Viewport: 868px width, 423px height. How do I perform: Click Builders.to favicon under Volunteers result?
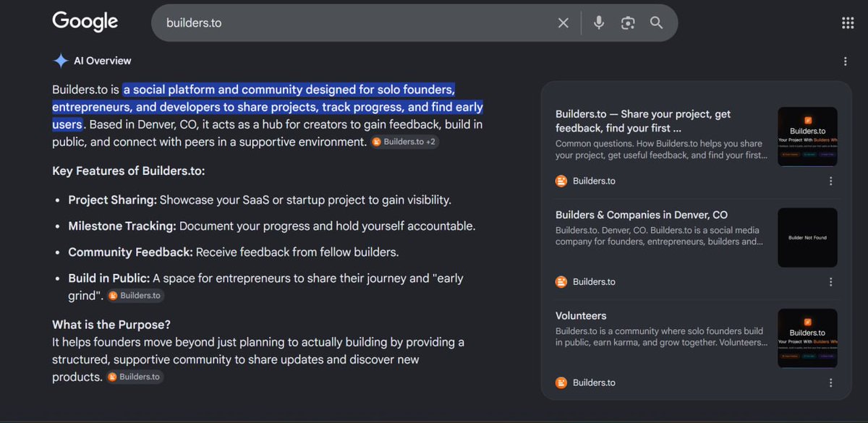coord(561,383)
